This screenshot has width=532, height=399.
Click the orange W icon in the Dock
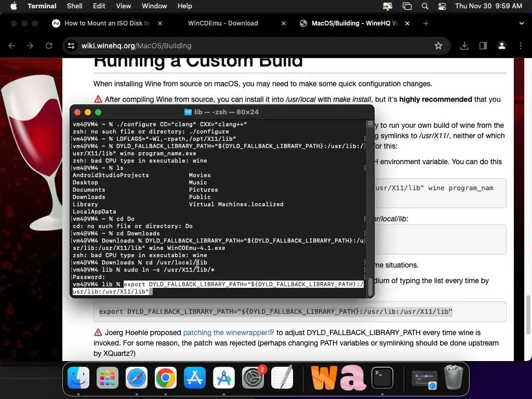point(324,378)
